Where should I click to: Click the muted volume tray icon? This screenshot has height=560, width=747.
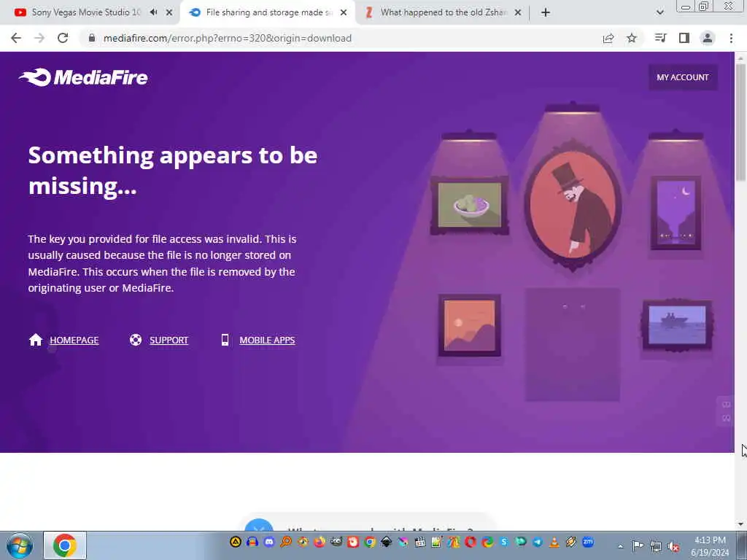pyautogui.click(x=673, y=546)
